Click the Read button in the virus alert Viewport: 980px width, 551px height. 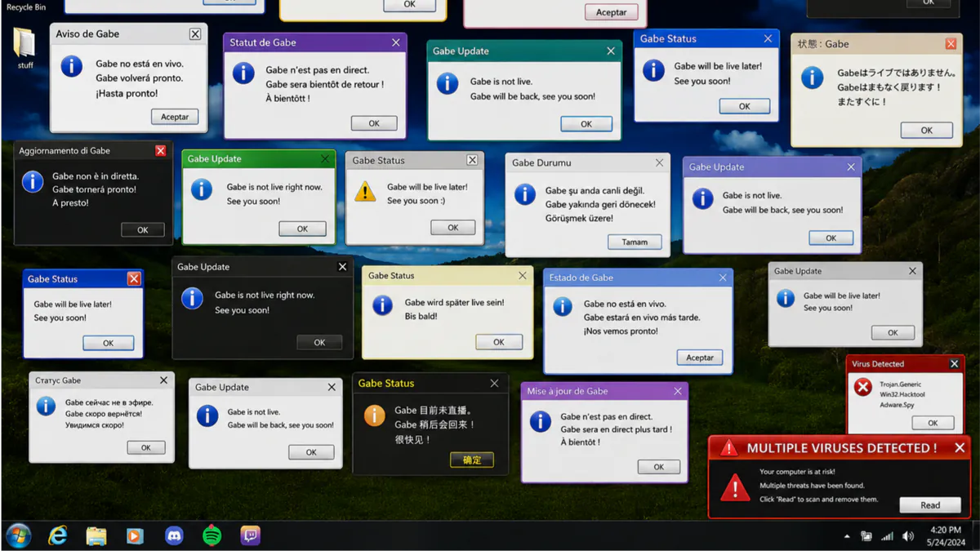(930, 505)
